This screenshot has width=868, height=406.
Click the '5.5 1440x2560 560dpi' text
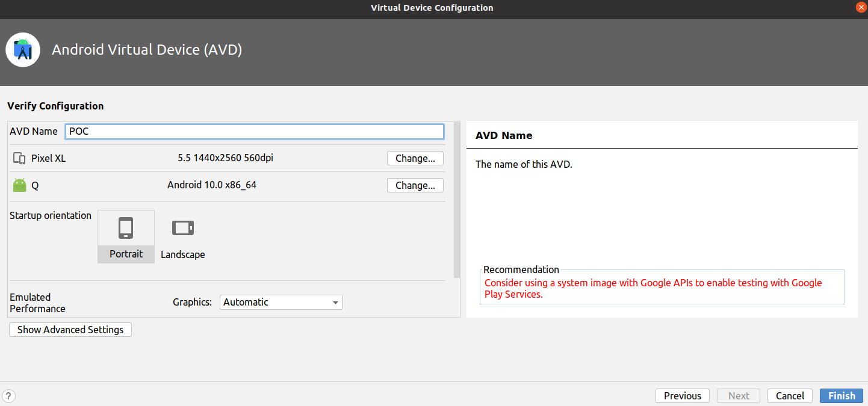point(226,158)
